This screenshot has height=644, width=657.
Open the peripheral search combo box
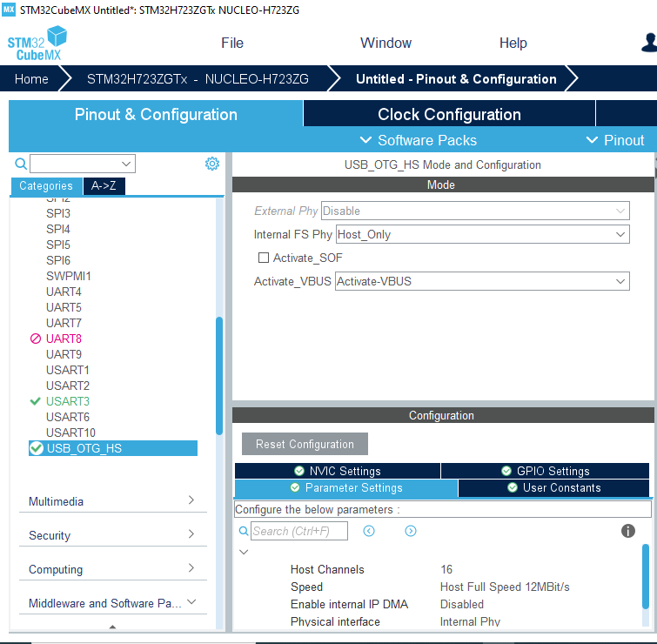83,164
